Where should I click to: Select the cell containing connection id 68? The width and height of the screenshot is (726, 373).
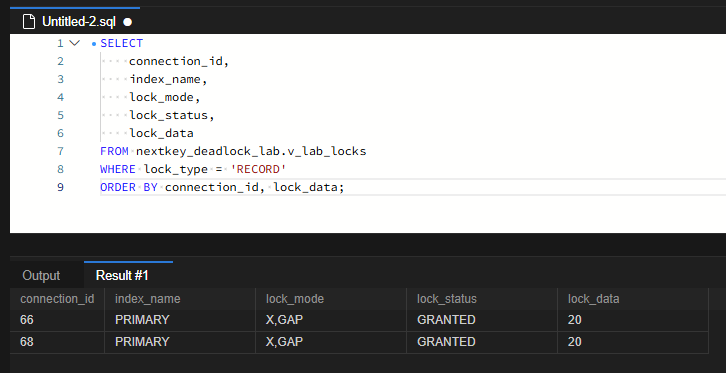57,342
